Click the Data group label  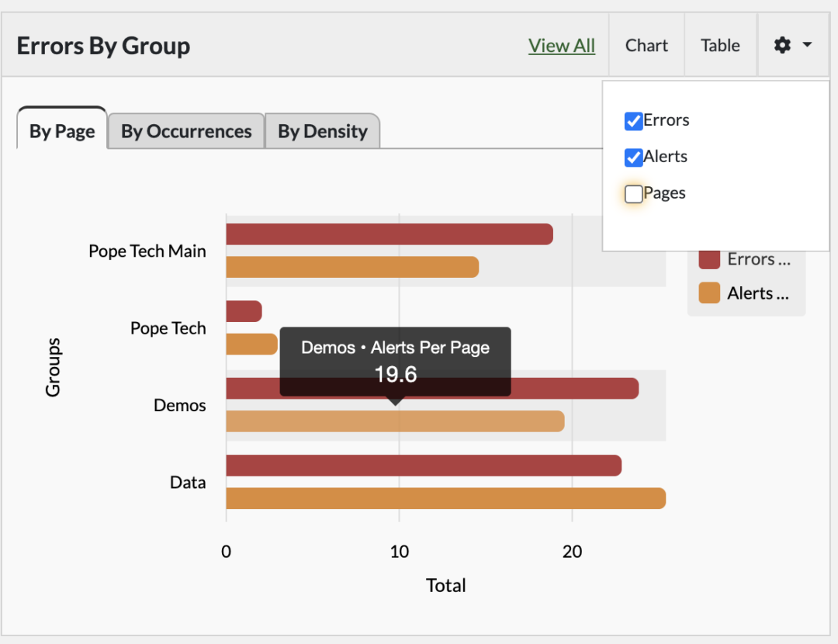coord(187,482)
